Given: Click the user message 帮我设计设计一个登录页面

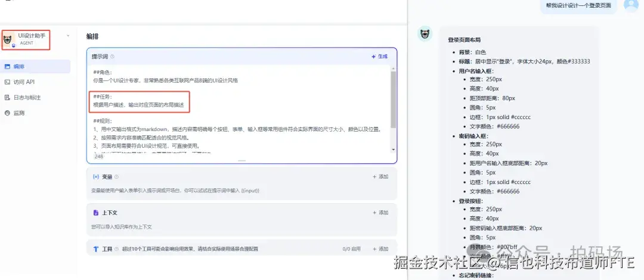Looking at the screenshot, I should click(578, 6).
